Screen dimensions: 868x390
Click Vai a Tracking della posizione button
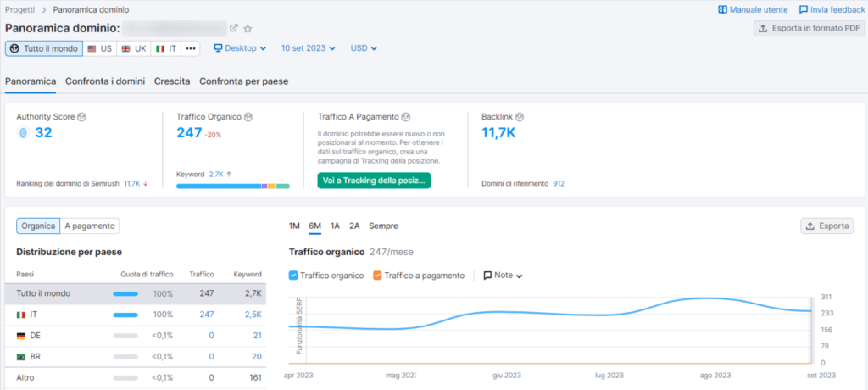374,181
